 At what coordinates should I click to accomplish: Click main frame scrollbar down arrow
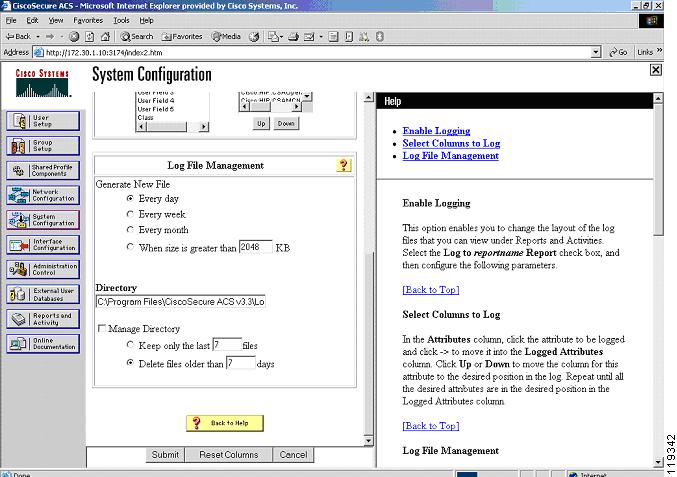[368, 441]
